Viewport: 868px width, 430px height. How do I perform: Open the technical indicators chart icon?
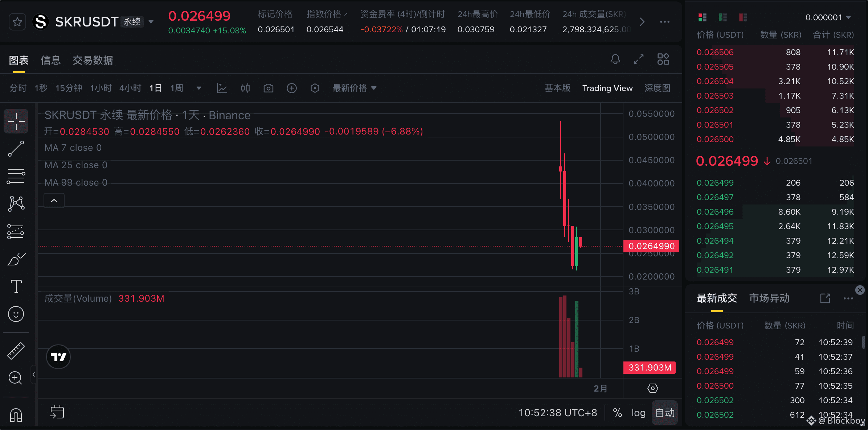222,88
